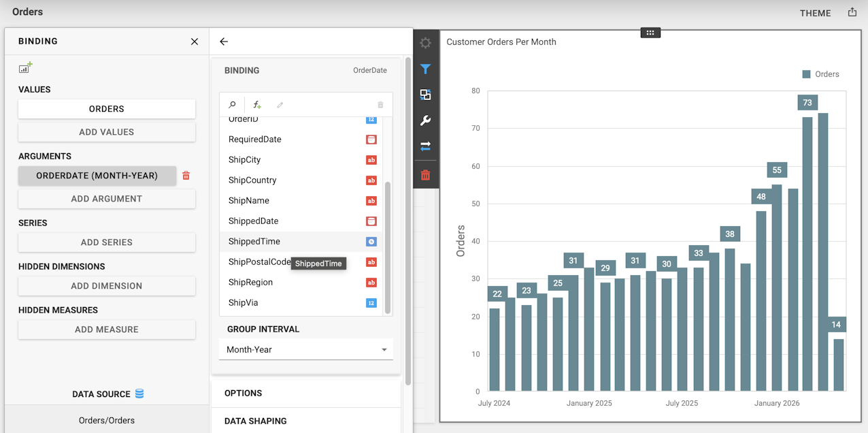868x433 pixels.
Task: Click the ADD SERIES button
Action: pos(106,242)
